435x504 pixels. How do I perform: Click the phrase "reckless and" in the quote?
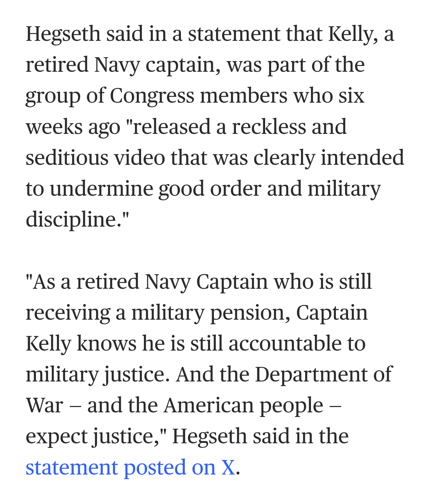coord(289,127)
